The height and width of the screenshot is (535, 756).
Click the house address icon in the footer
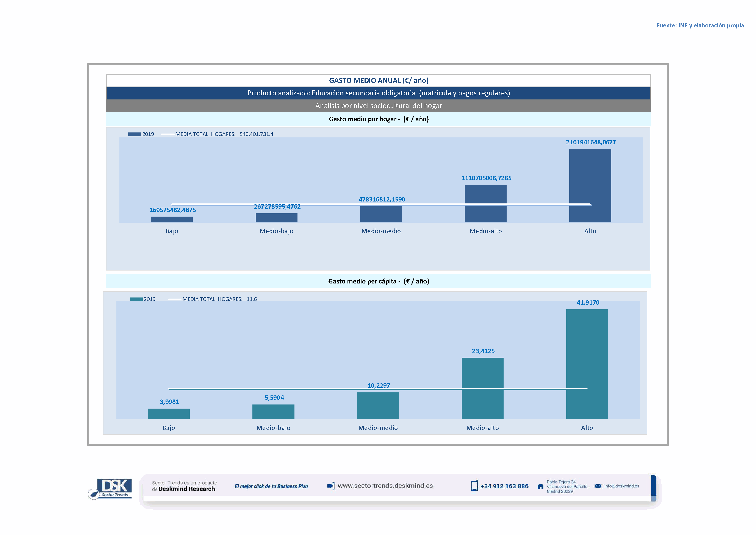click(x=540, y=486)
